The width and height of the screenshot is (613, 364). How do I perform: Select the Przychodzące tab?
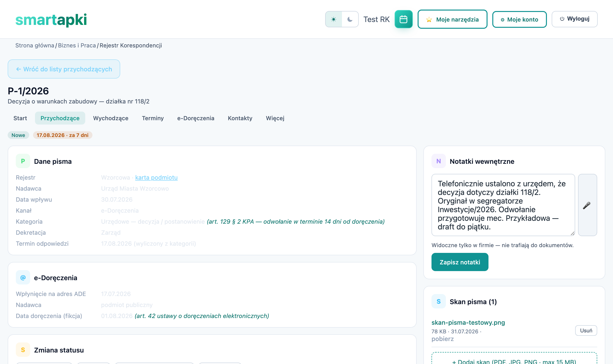[60, 118]
